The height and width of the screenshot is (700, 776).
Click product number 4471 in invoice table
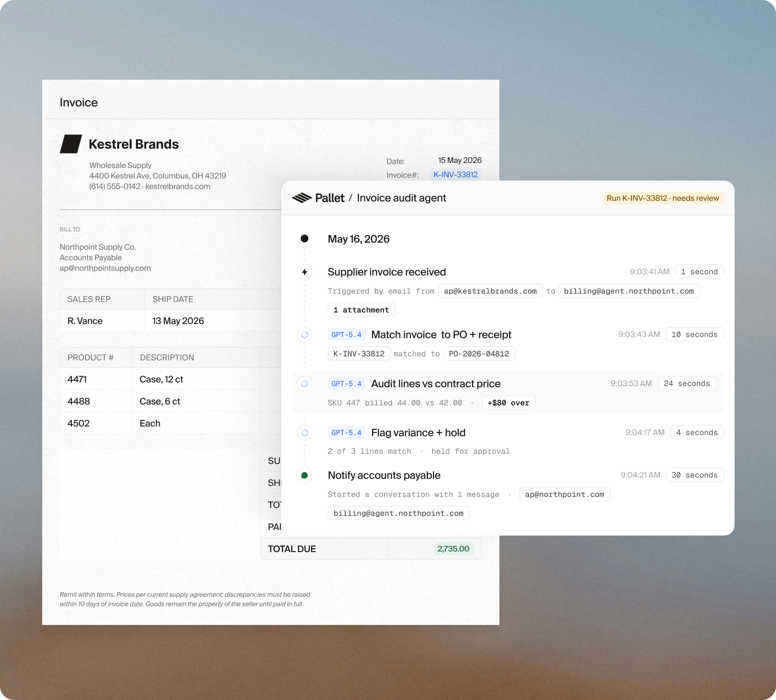pos(77,379)
